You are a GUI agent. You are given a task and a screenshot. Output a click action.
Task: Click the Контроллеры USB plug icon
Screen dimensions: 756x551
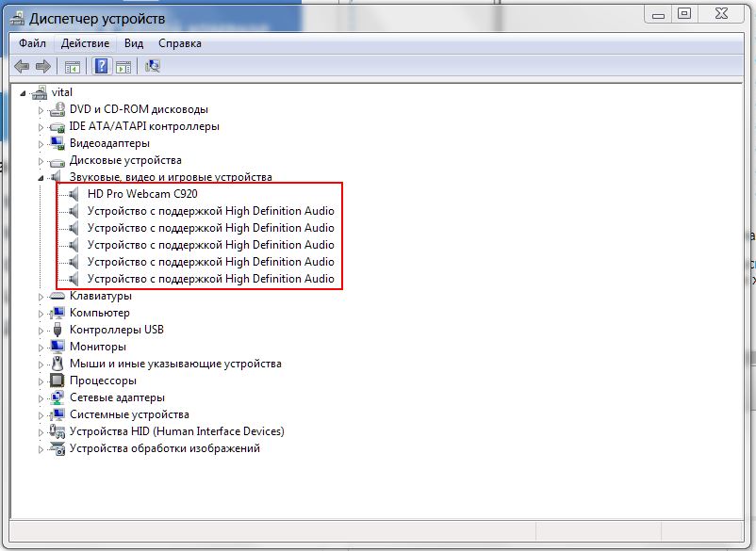[58, 330]
